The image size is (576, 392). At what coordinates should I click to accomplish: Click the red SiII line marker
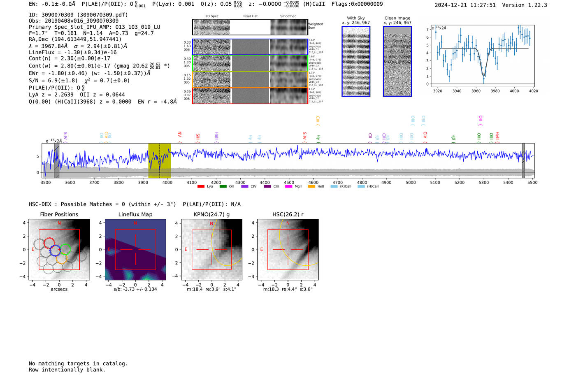(198, 138)
